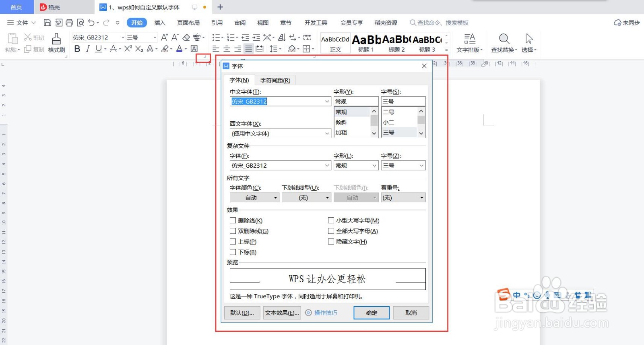Clear formatting with eraser icon

(186, 37)
